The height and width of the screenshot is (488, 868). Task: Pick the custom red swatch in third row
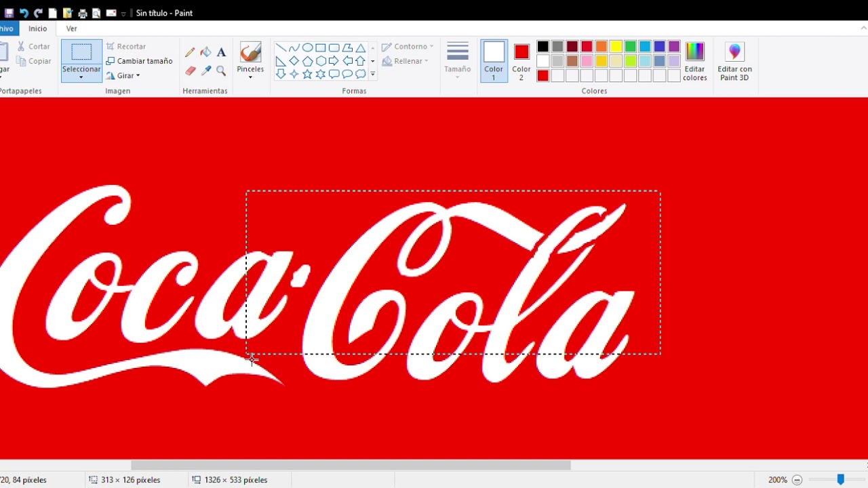tap(542, 76)
